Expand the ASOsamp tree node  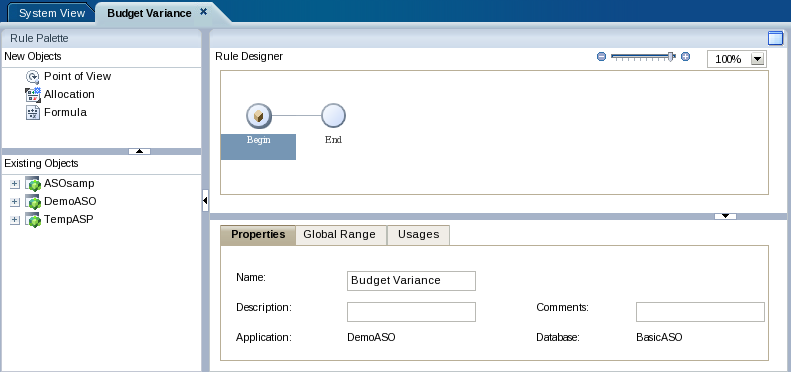(15, 184)
